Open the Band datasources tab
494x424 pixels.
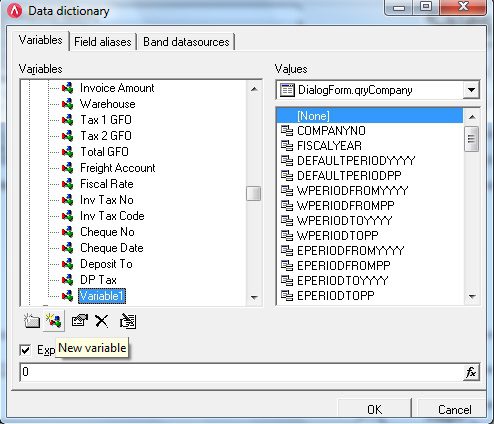(186, 42)
